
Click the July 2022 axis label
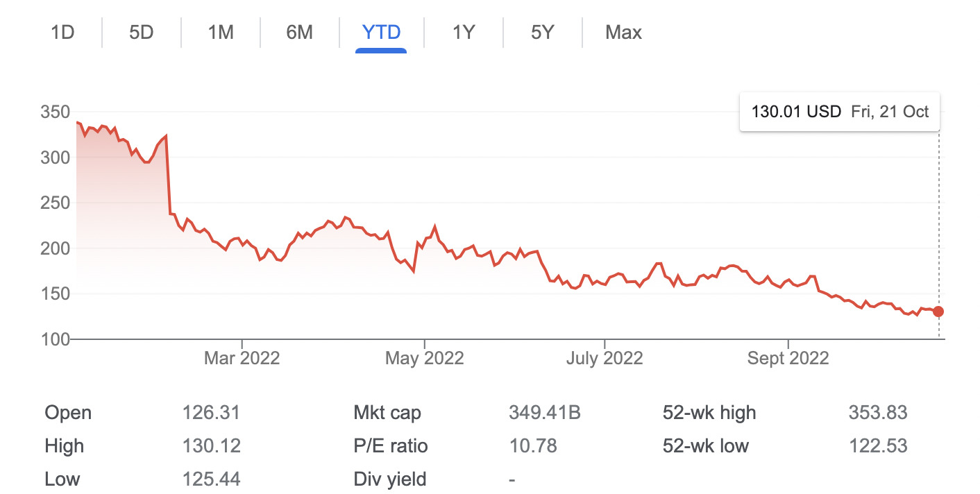[x=605, y=358]
